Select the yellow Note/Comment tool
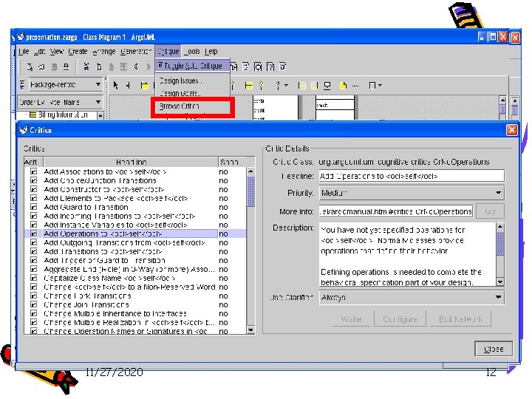Image resolution: width=532 pixels, height=399 pixels. point(344,86)
